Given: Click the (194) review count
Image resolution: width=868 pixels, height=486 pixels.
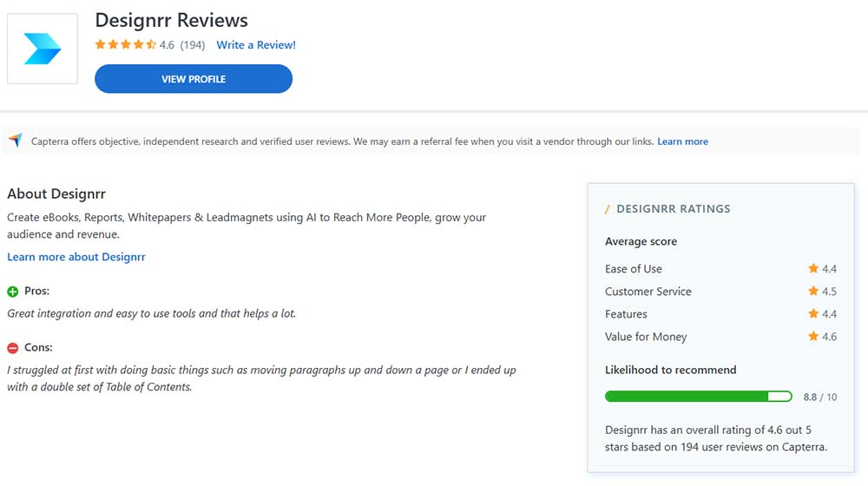Looking at the screenshot, I should tap(193, 45).
